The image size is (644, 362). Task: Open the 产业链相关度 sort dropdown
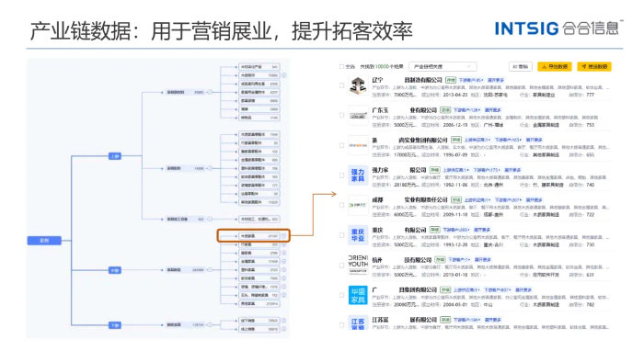[443, 66]
